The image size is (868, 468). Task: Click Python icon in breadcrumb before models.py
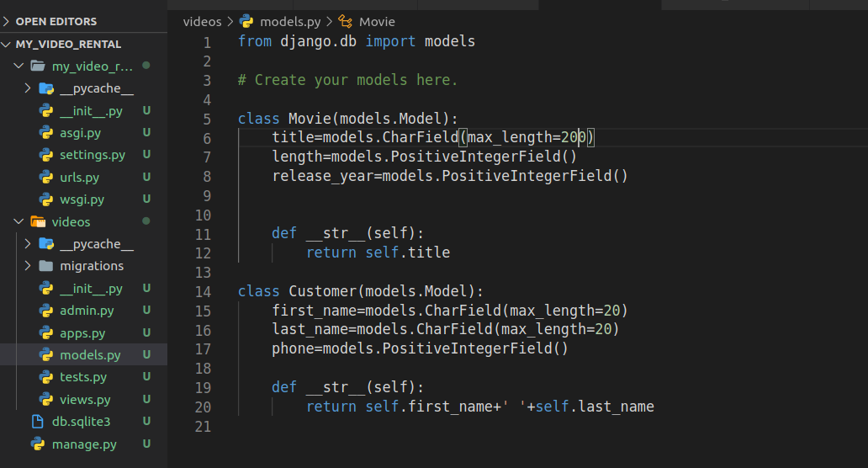click(x=246, y=21)
